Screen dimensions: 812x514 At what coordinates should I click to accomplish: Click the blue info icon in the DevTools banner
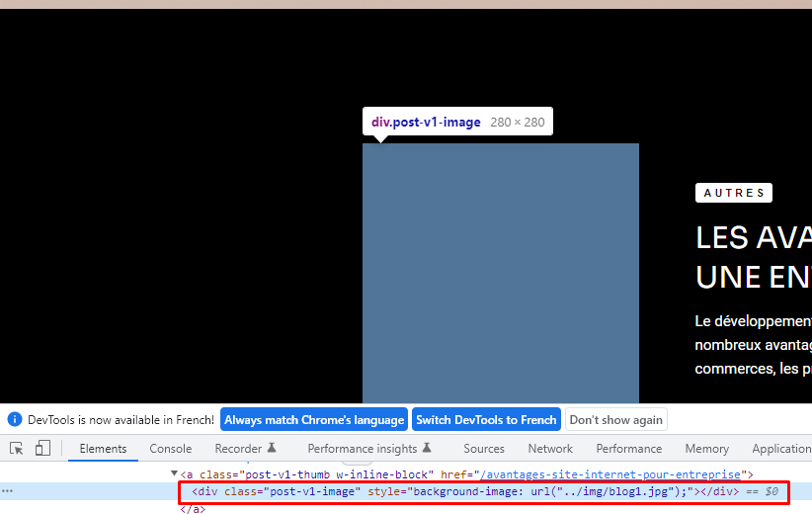15,419
